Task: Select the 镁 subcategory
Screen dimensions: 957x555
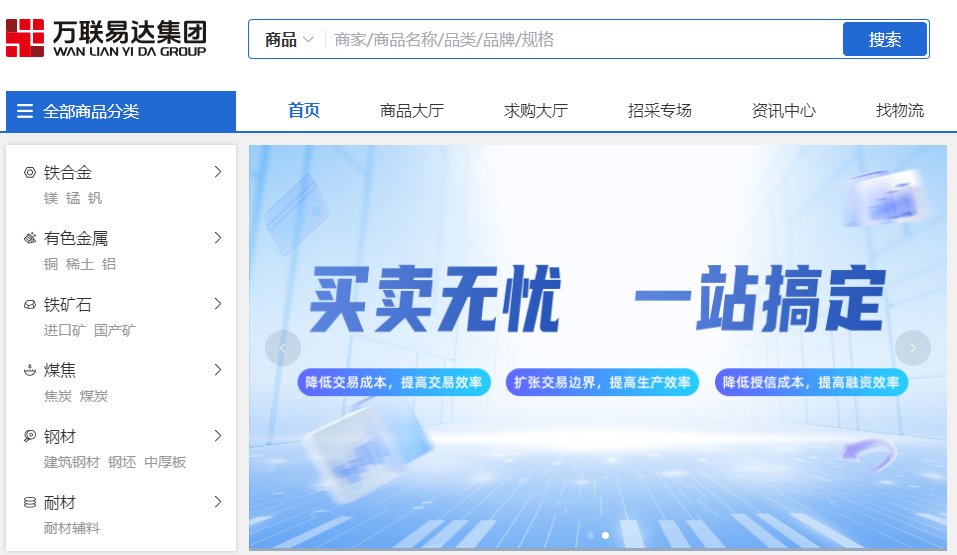Action: click(x=51, y=198)
